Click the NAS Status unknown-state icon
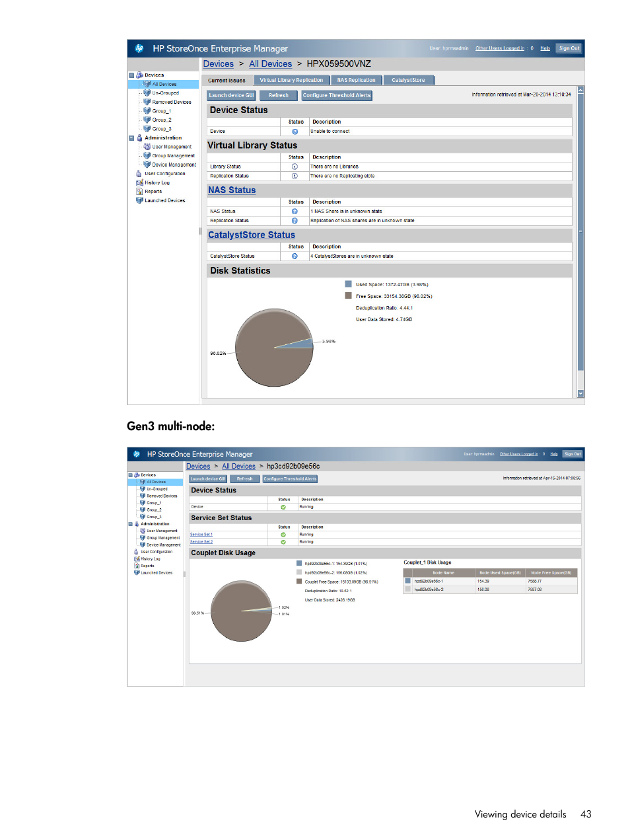630x840 pixels. point(295,211)
